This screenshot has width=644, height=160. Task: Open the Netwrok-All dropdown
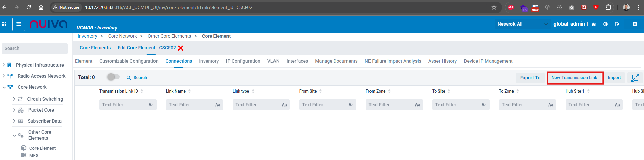click(522, 24)
